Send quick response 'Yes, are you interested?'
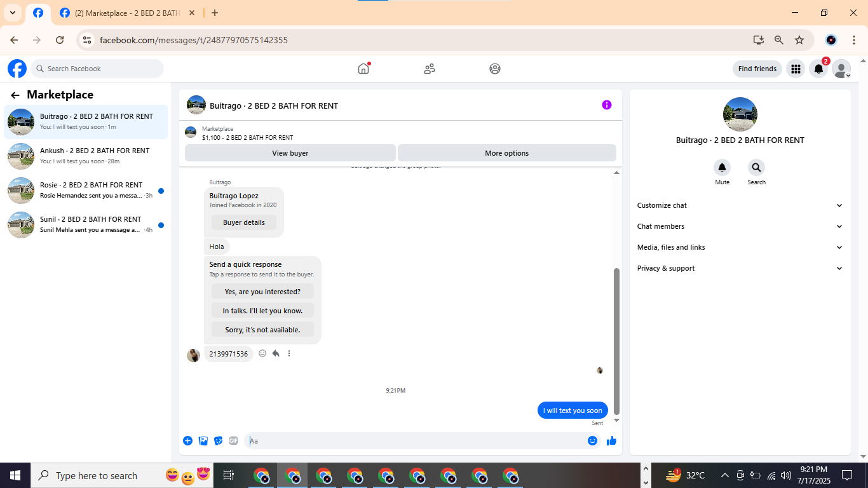Viewport: 868px width, 488px height. (x=262, y=292)
